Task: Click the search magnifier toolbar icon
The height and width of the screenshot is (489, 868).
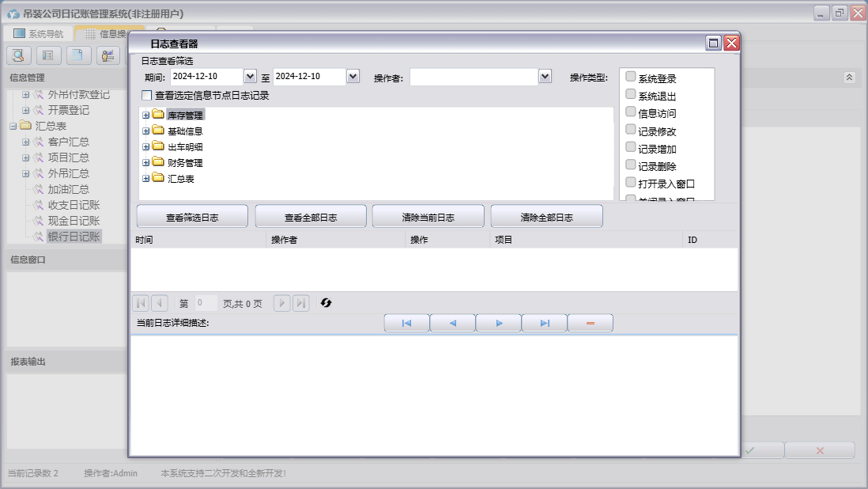Action: (18, 55)
